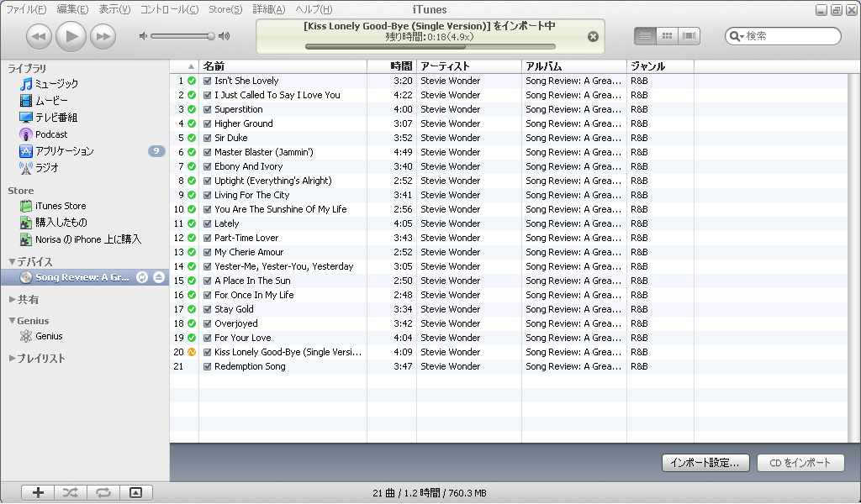The height and width of the screenshot is (504, 861).
Task: Select the Higher Ground track row
Action: coord(509,123)
